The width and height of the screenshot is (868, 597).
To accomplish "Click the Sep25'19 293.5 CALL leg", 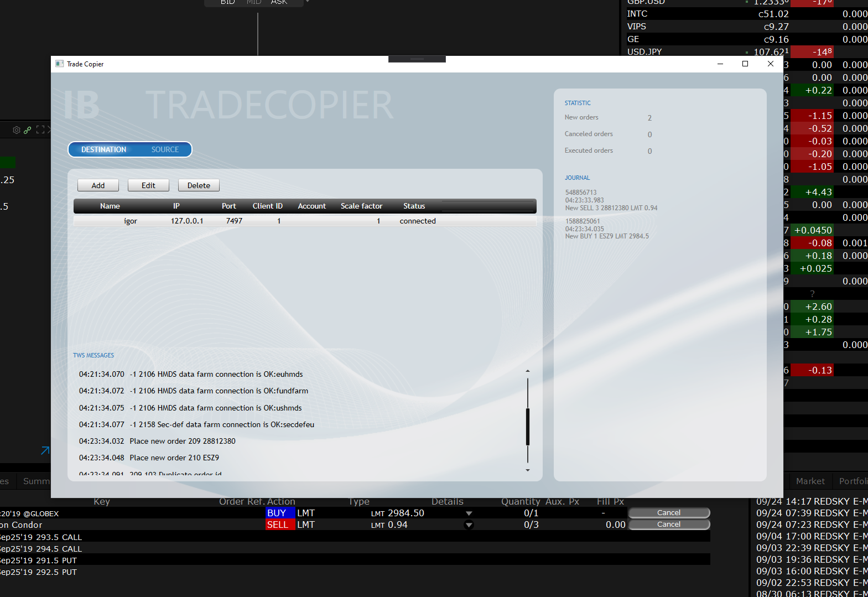I will tap(41, 537).
